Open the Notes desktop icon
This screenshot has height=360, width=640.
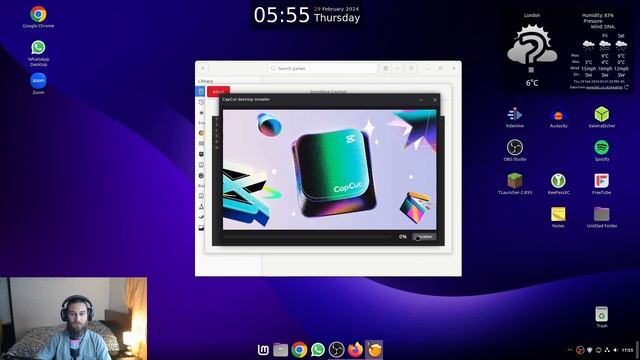558,217
